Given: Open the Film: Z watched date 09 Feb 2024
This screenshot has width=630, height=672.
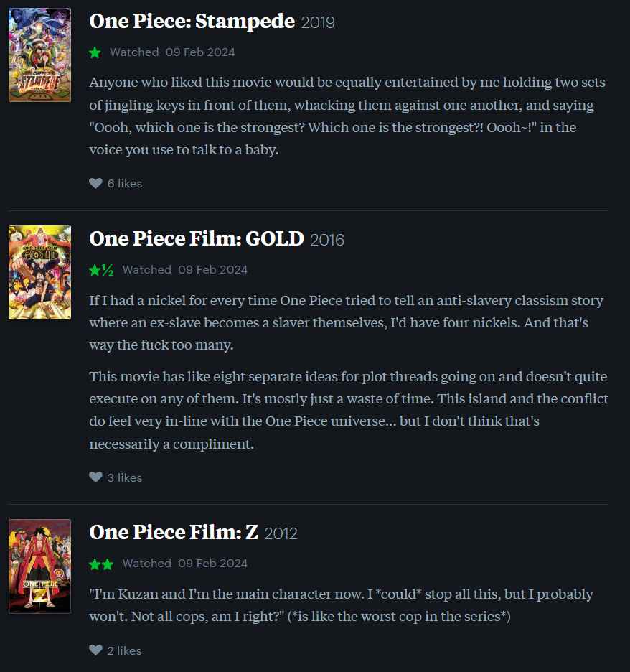Looking at the screenshot, I should click(x=213, y=564).
